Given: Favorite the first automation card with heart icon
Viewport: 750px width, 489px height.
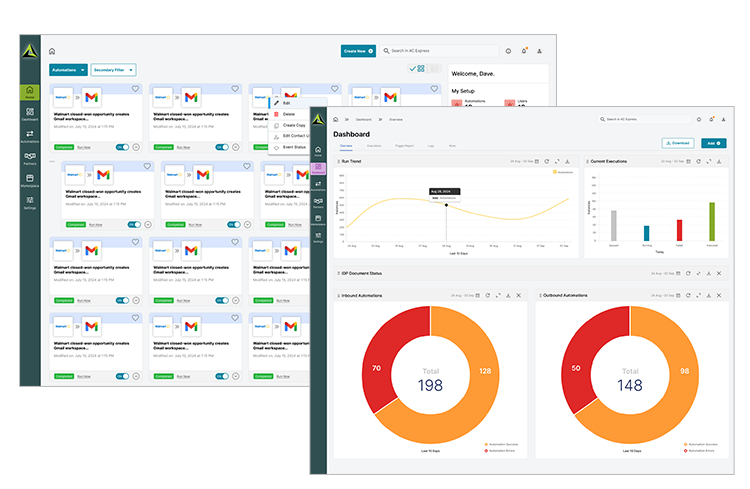Looking at the screenshot, I should click(137, 88).
